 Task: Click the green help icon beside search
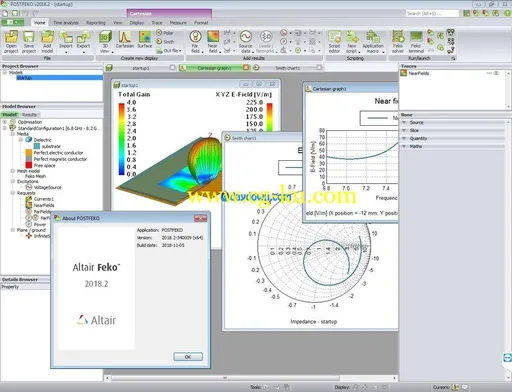tap(508, 13)
